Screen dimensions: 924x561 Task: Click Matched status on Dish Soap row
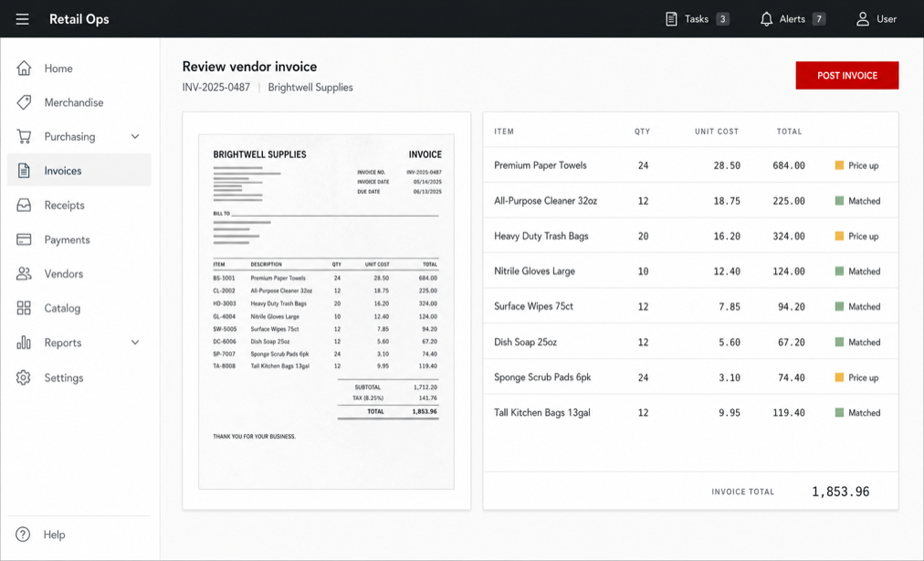point(864,342)
